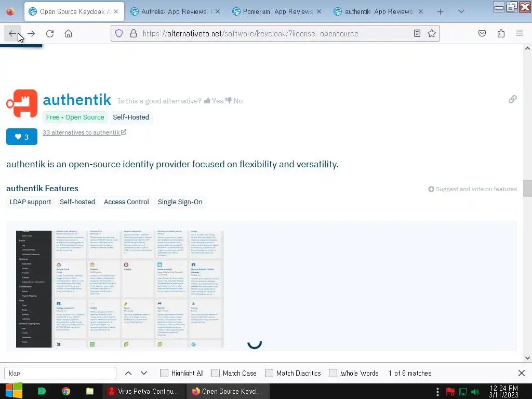This screenshot has height=399, width=532.
Task: Copy the authentik permalink chain icon
Action: 512,99
